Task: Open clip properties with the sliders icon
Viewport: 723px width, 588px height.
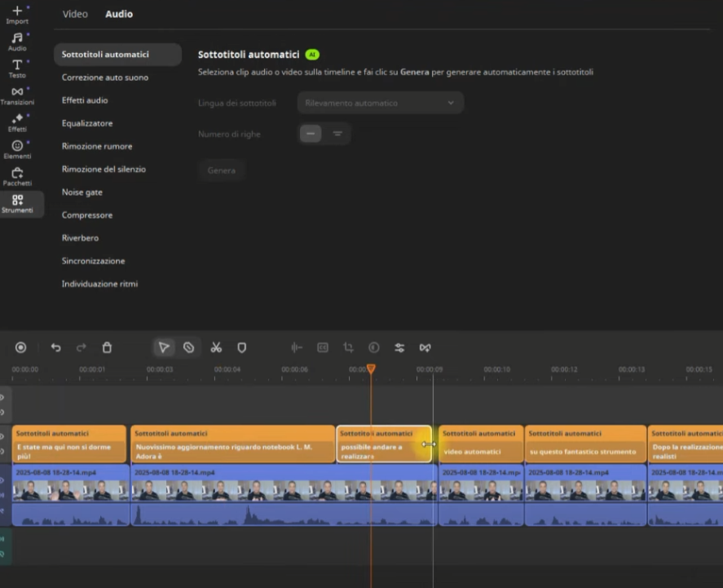Action: click(399, 347)
